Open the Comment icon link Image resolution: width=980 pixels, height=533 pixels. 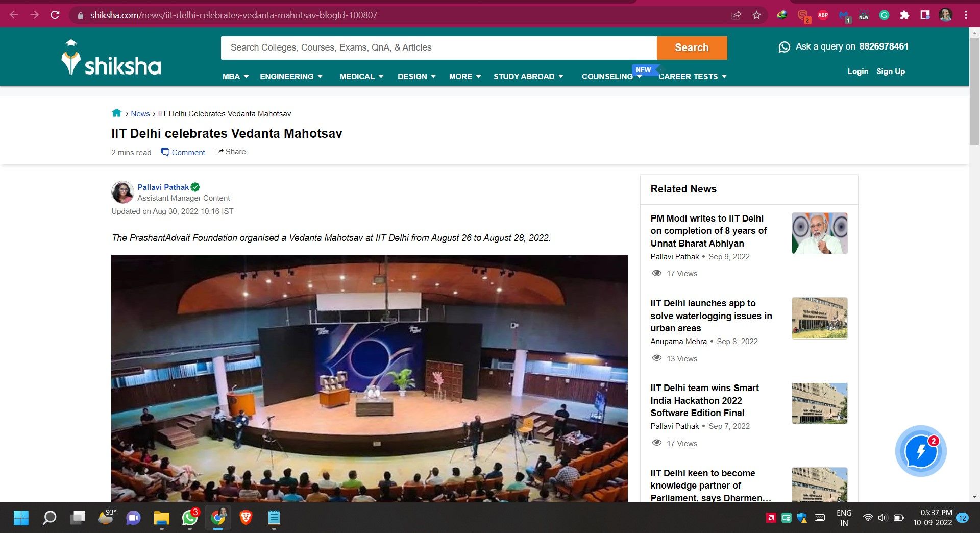165,152
